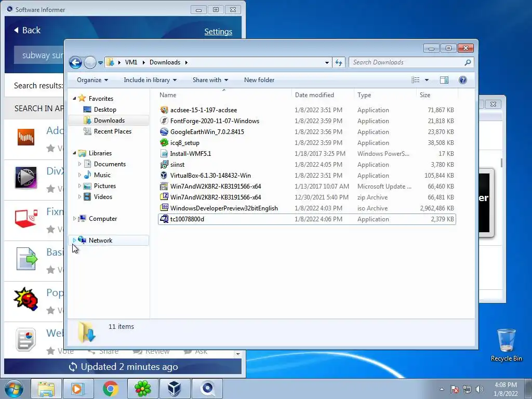Screen dimensions: 532x399
Task: Expand the Documents library node
Action: tap(79, 164)
